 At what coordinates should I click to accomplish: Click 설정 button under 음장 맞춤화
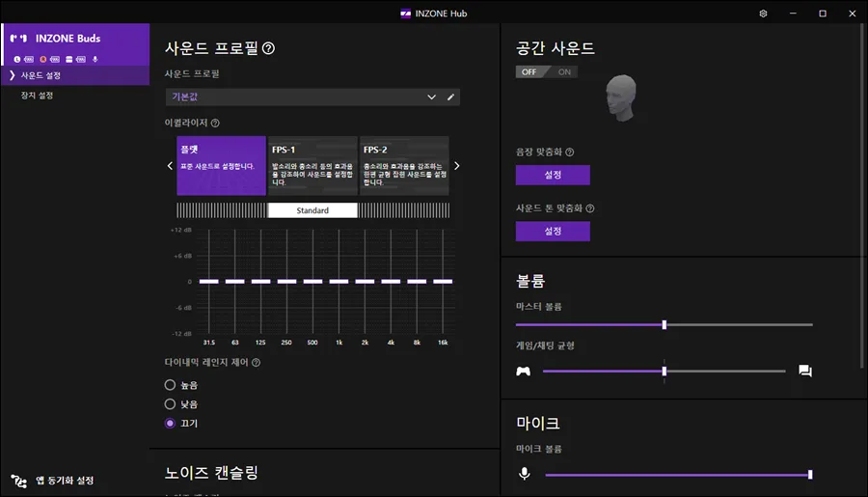(553, 175)
